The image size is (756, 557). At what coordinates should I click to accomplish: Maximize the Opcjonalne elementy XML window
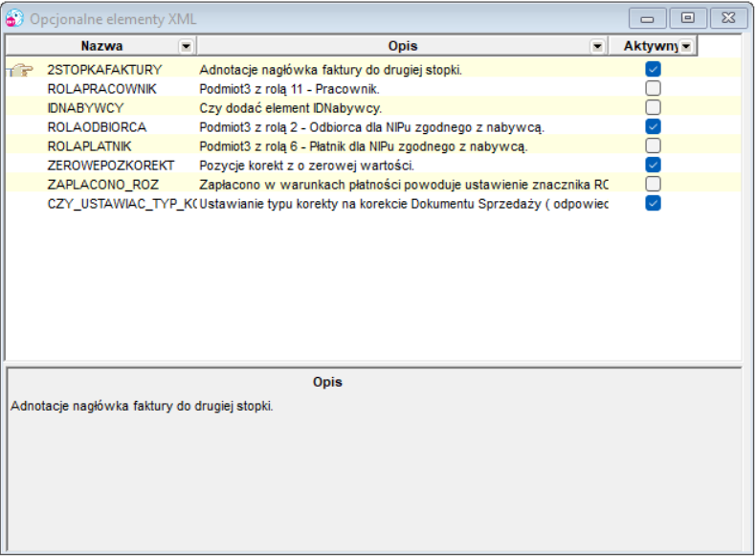pyautogui.click(x=687, y=19)
